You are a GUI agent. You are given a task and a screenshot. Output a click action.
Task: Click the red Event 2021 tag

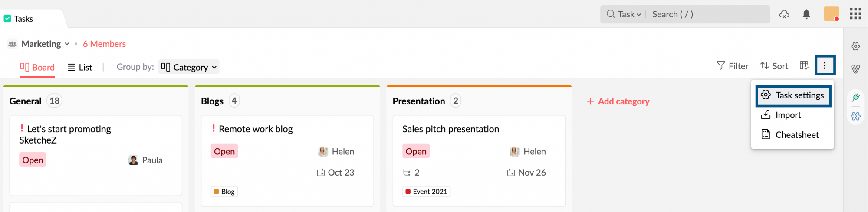[x=426, y=192]
